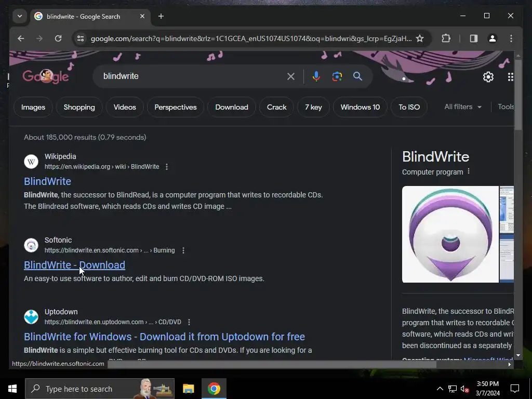The height and width of the screenshot is (399, 532).
Task: Filter results by Videos
Action: point(125,107)
